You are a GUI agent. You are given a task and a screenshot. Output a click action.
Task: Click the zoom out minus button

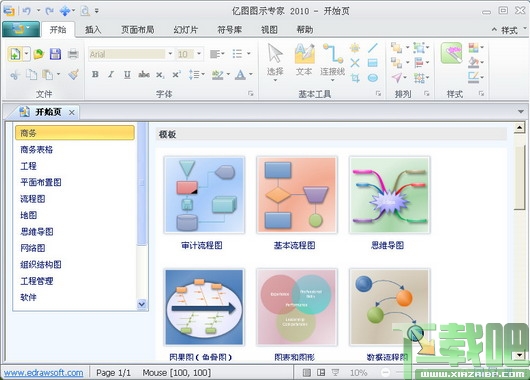click(x=385, y=373)
